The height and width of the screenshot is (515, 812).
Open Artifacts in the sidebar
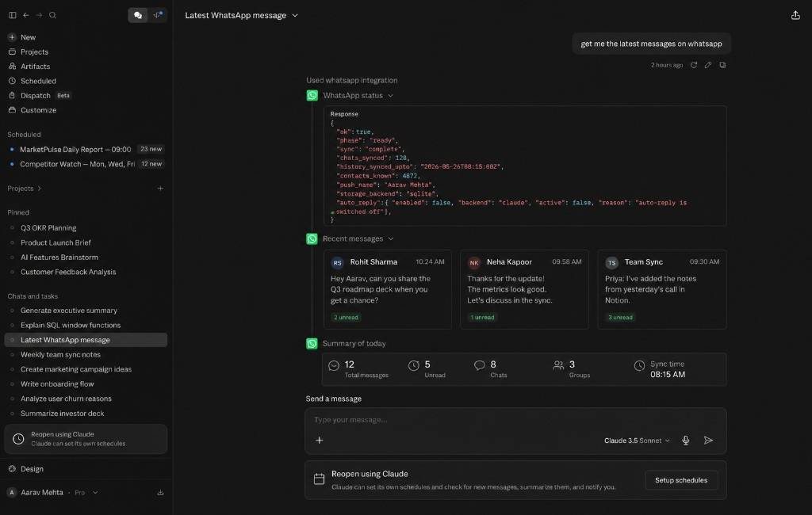pos(29,67)
